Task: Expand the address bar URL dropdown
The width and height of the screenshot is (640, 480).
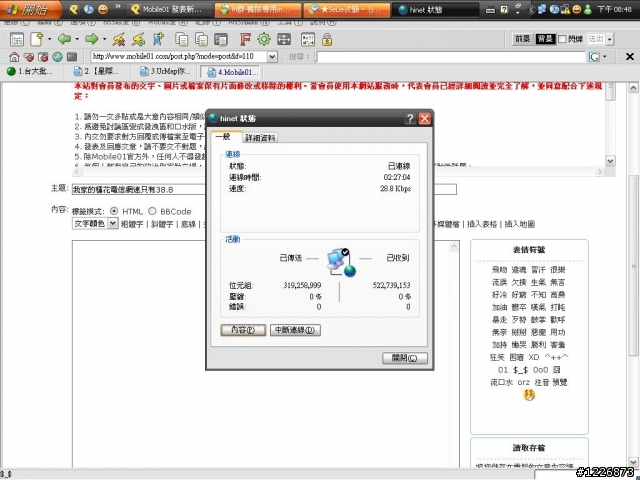Action: pos(272,57)
